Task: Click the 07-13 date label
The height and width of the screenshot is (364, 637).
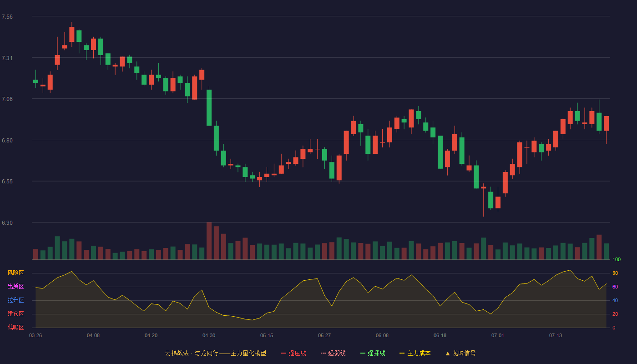Action: pyautogui.click(x=556, y=335)
